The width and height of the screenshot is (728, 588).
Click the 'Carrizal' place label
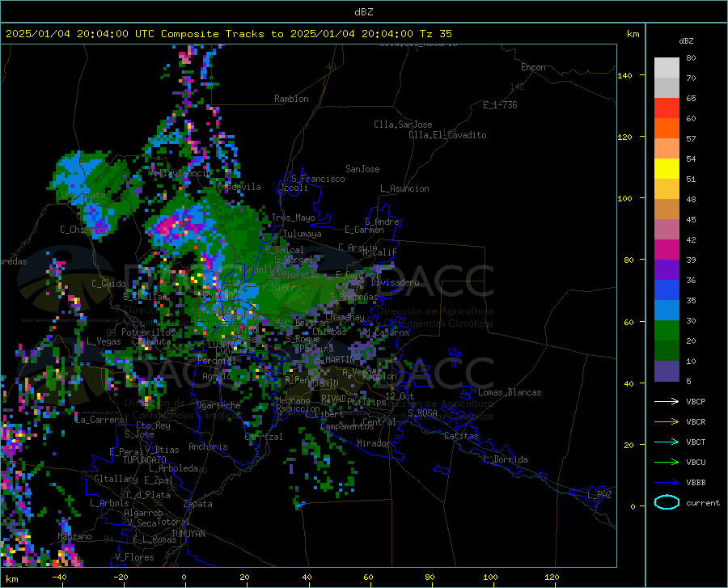click(x=263, y=437)
